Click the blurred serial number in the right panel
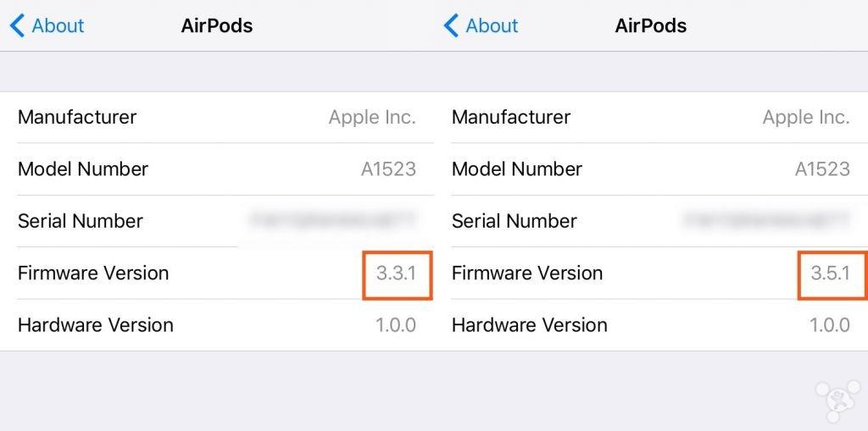The height and width of the screenshot is (431, 868). (766, 221)
